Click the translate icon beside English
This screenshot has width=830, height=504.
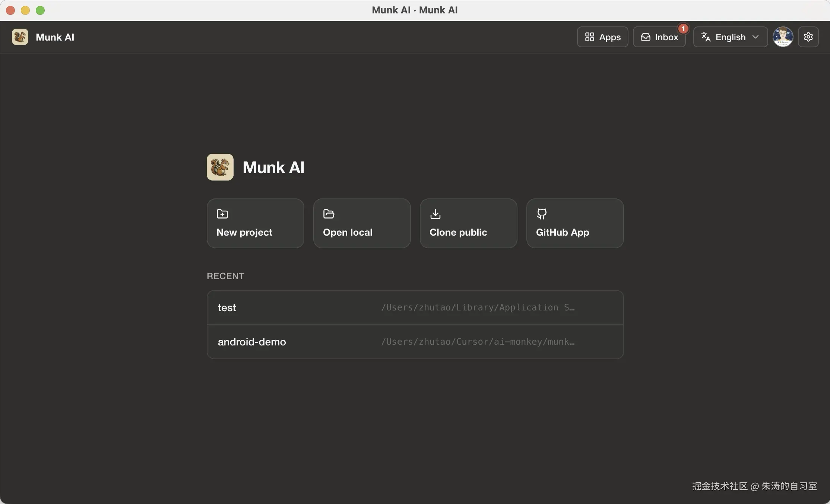coord(706,37)
